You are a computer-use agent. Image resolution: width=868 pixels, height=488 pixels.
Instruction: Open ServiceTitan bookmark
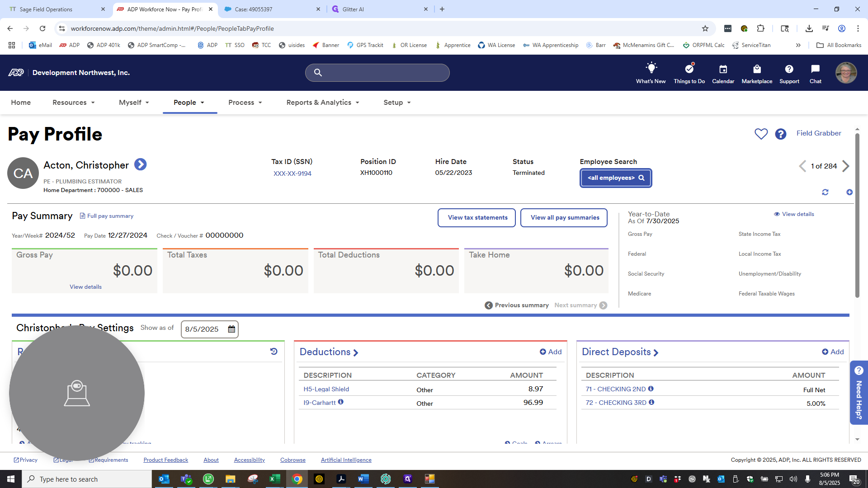751,45
